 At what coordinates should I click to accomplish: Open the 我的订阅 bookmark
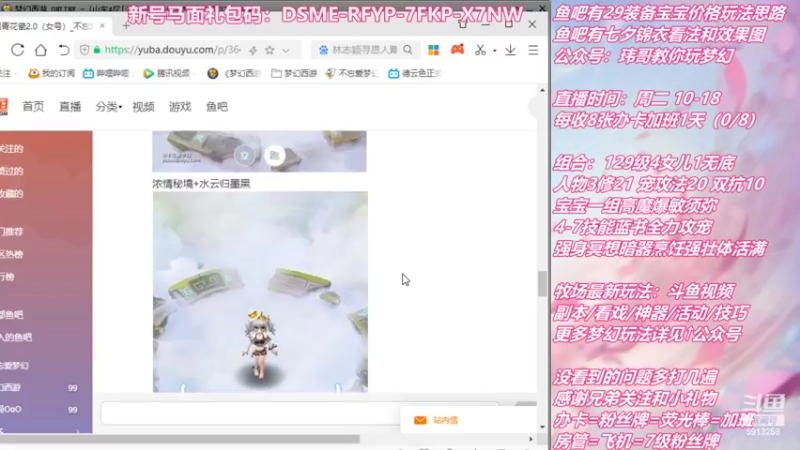[52, 73]
